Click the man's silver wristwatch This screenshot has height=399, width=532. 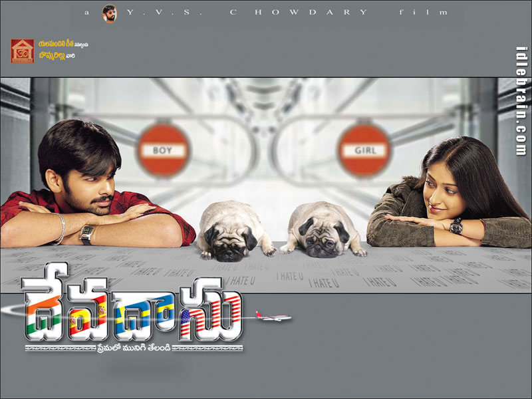click(x=86, y=233)
